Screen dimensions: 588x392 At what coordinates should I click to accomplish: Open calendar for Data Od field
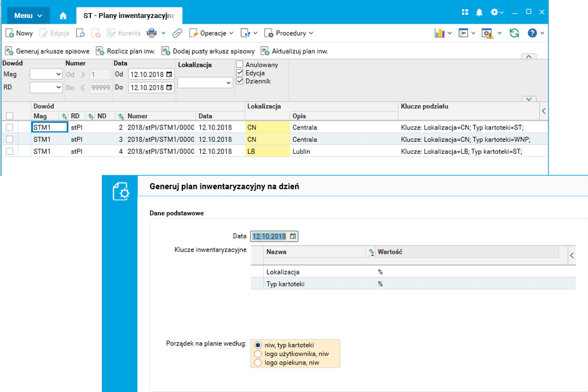169,74
